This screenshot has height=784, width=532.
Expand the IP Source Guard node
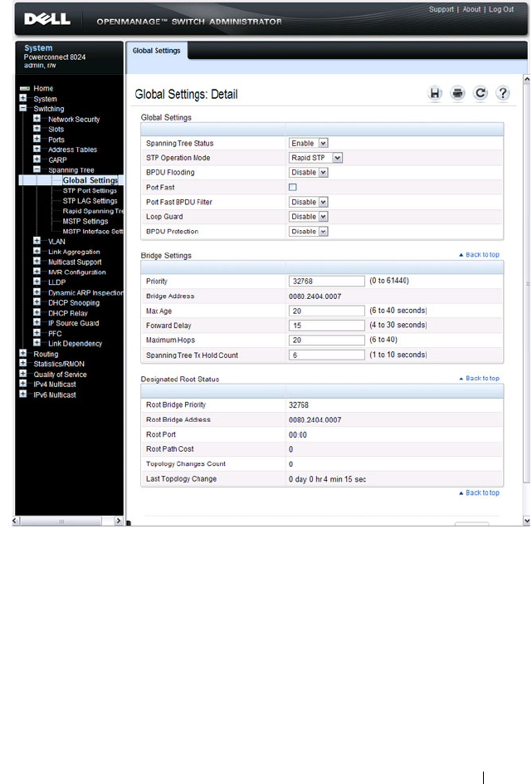[x=37, y=322]
